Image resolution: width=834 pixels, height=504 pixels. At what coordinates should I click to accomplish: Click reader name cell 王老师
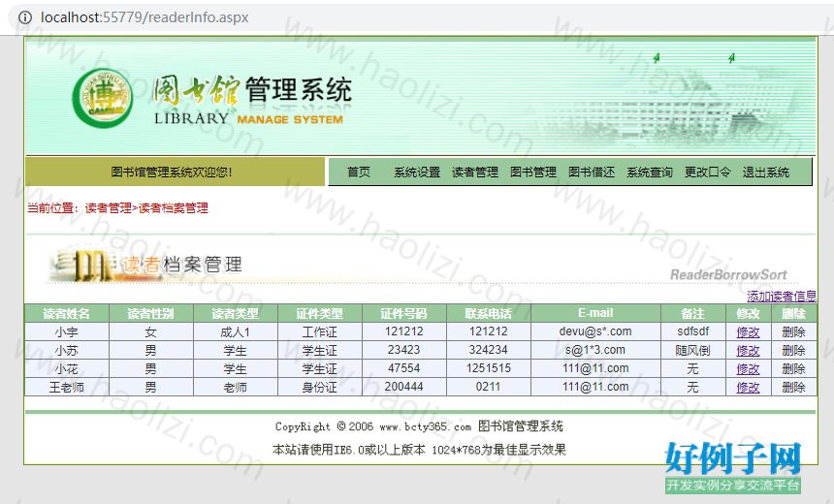[x=67, y=388]
